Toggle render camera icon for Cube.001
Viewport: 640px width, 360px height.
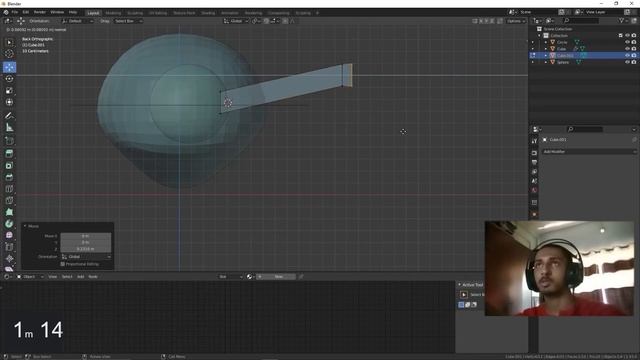pos(634,55)
